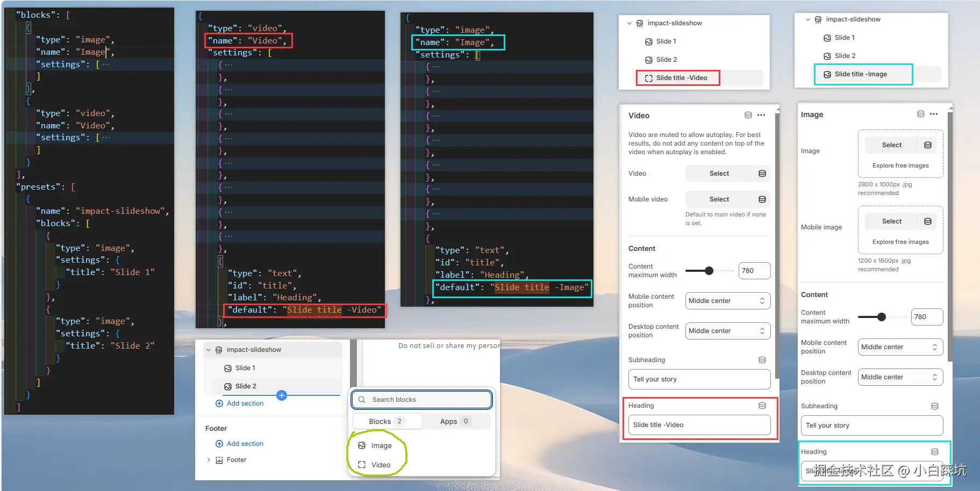Click Select button for Video field
The height and width of the screenshot is (491, 980).
[719, 174]
